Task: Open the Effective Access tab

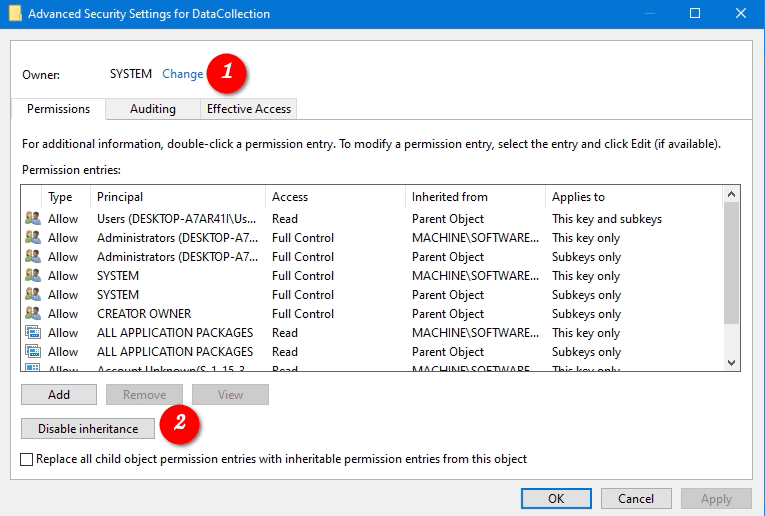Action: pos(248,109)
